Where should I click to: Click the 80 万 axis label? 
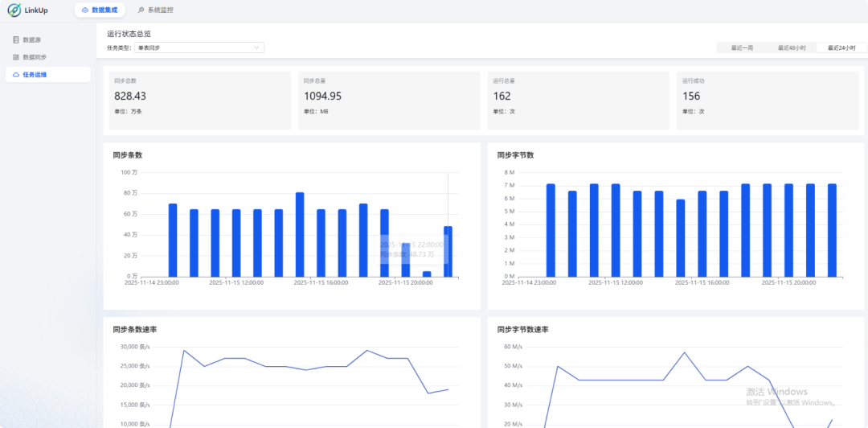pos(131,193)
